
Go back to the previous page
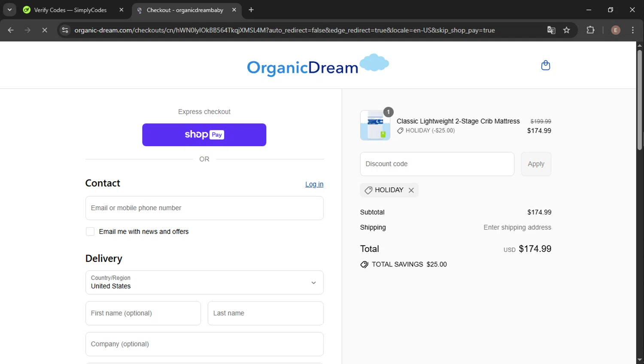[11, 30]
